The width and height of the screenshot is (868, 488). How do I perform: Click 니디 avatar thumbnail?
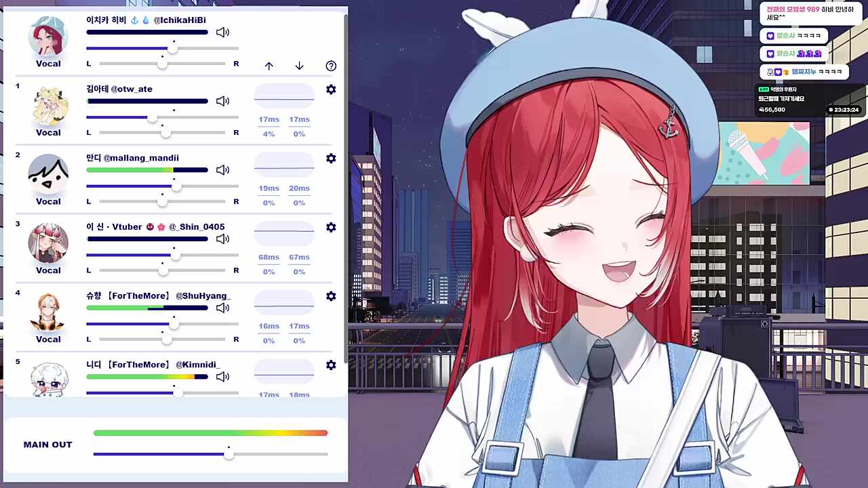click(48, 379)
